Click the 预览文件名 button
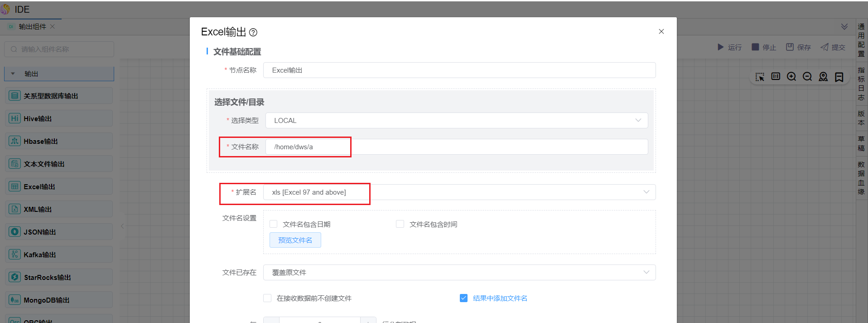Viewport: 868px width, 323px height. (295, 240)
